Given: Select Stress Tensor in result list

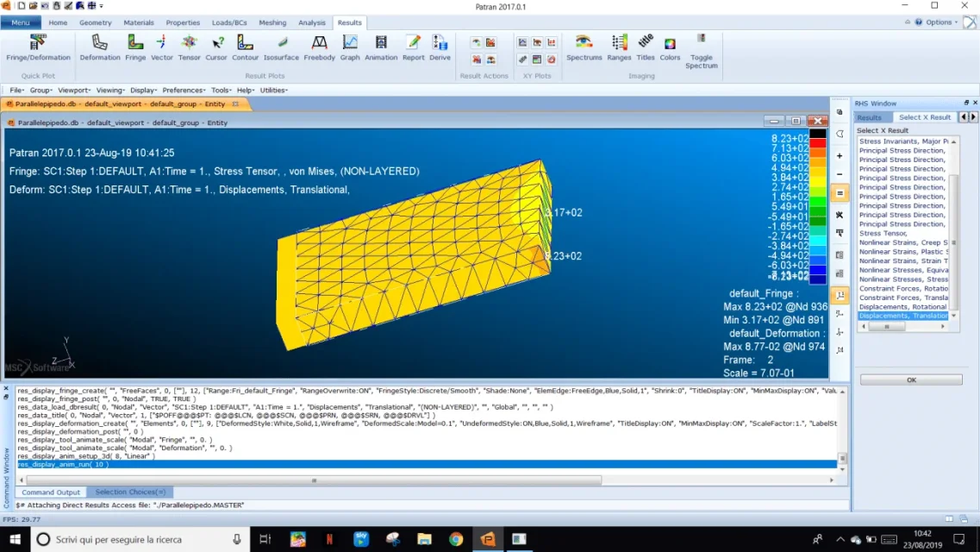Looking at the screenshot, I should pos(883,233).
